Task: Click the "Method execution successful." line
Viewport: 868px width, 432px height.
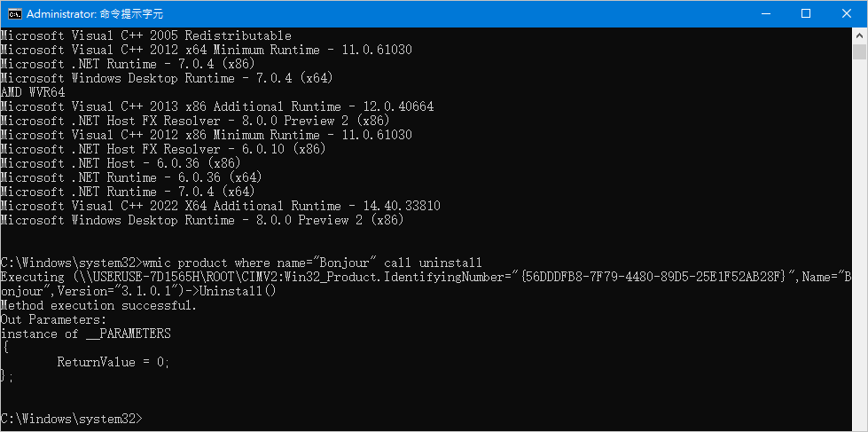Action: 98,305
